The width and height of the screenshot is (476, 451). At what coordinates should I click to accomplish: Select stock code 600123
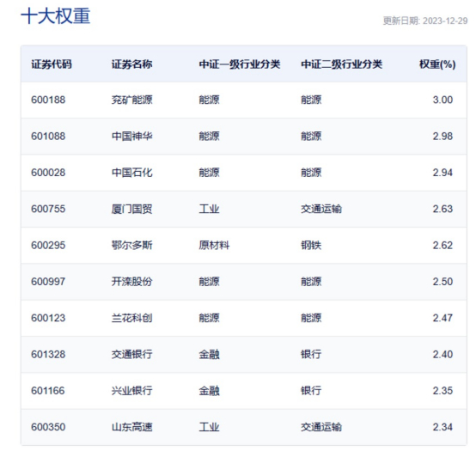coord(48,318)
